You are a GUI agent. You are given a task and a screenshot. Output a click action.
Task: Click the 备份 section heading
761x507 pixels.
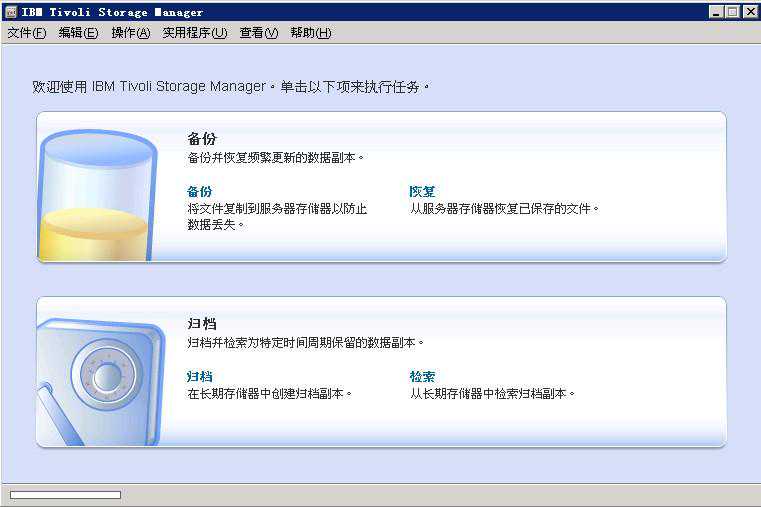[x=201, y=139]
